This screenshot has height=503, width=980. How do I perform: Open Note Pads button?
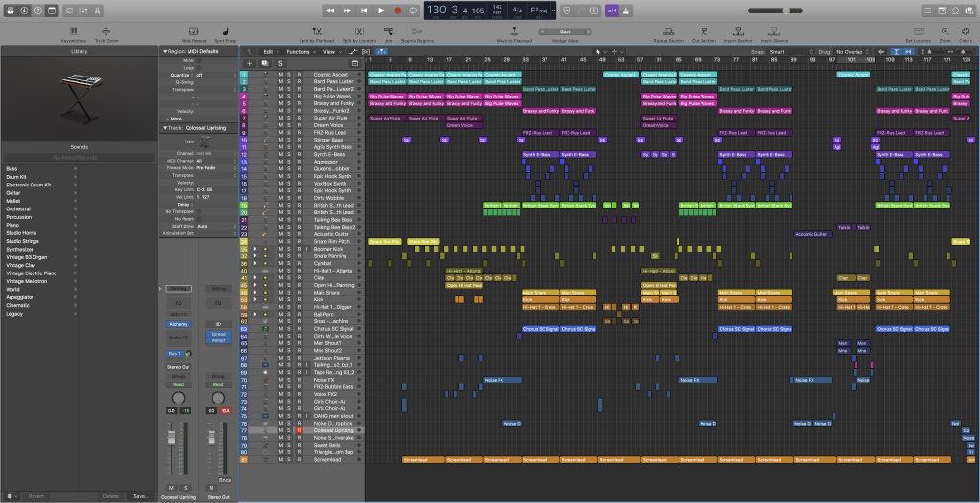943,11
